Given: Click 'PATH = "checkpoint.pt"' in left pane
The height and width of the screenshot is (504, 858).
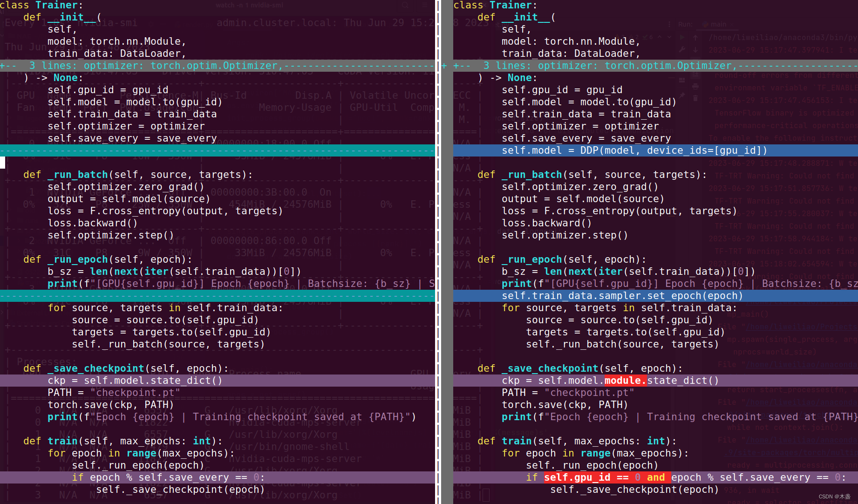Looking at the screenshot, I should click(114, 393).
